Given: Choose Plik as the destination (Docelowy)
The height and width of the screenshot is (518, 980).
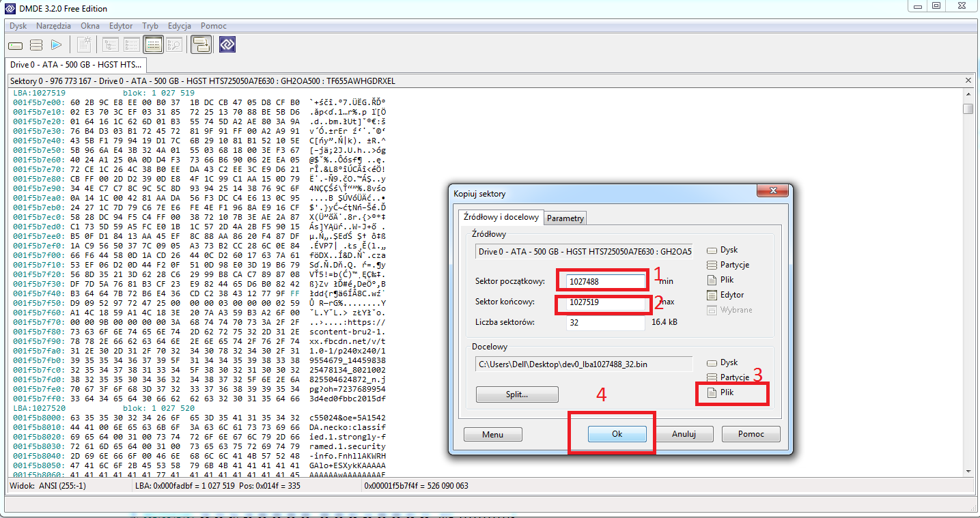Looking at the screenshot, I should point(721,393).
